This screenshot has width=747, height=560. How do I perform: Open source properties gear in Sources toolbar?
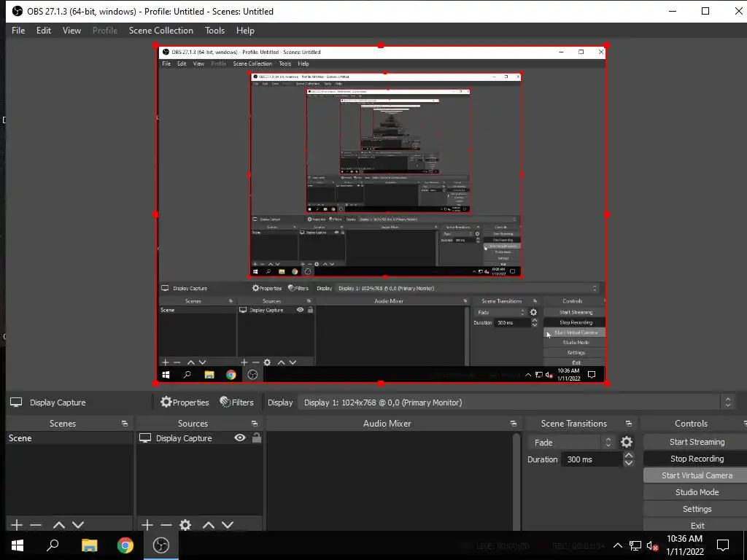(x=185, y=525)
